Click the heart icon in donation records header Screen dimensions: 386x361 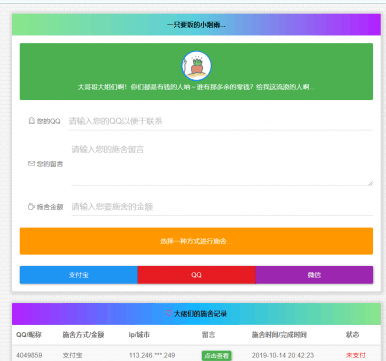click(x=169, y=313)
